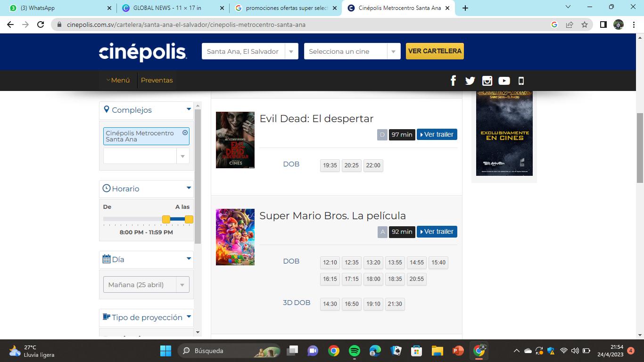The height and width of the screenshot is (362, 644).
Task: Click the mobile app phone icon
Action: [x=521, y=81]
